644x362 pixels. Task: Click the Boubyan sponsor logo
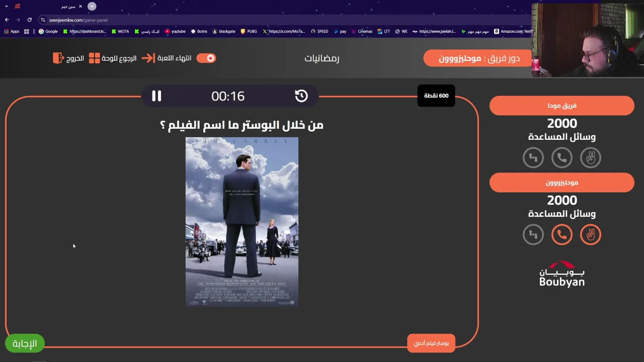[x=562, y=274]
